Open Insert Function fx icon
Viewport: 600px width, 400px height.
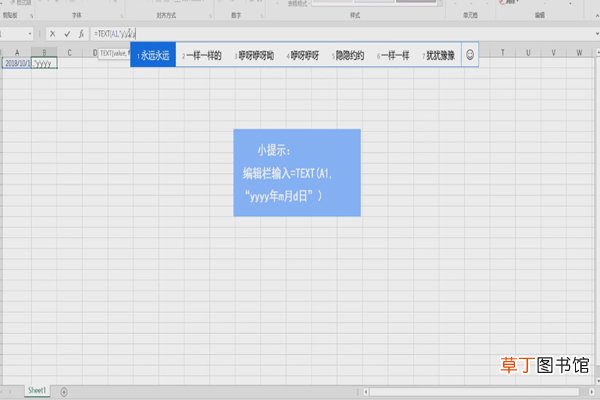pos(81,34)
